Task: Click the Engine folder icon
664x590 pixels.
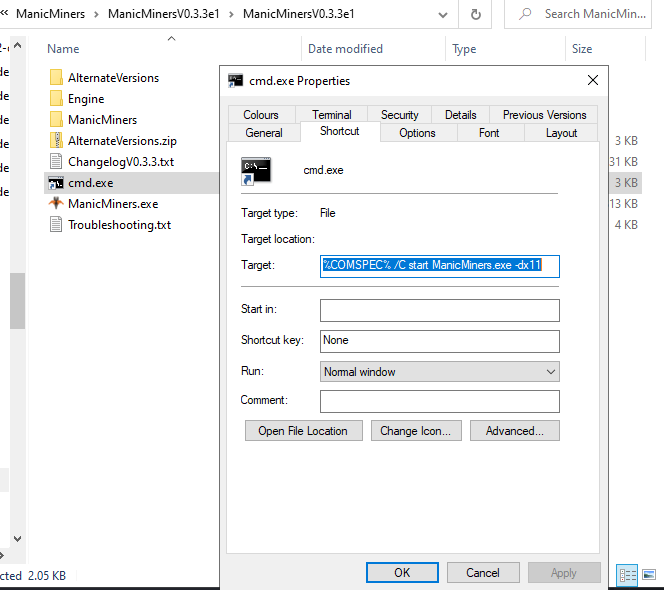Action: [x=56, y=98]
